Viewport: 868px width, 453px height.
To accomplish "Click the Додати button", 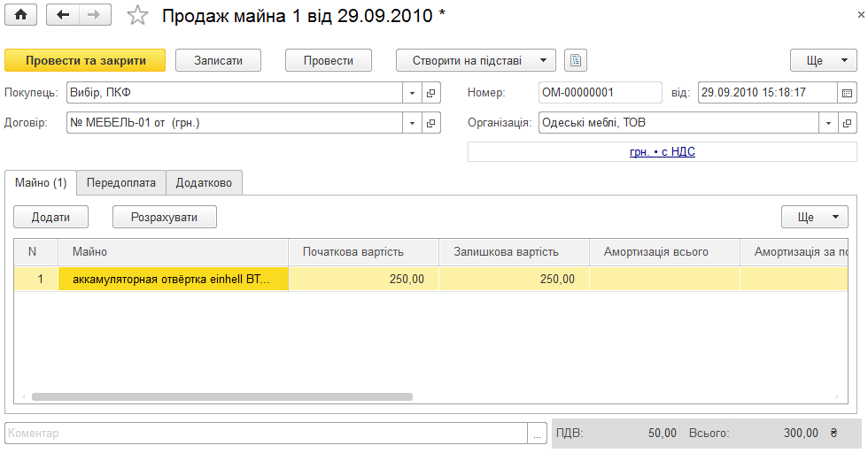I will tap(51, 217).
